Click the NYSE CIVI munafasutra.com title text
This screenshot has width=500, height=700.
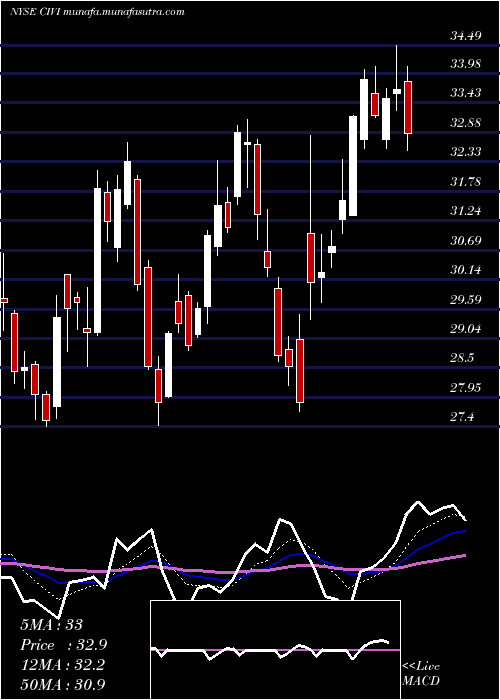click(97, 12)
